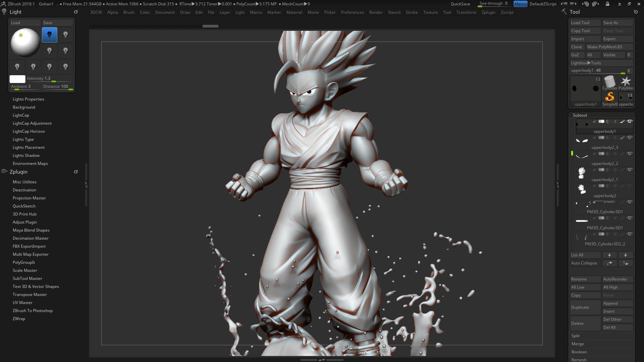This screenshot has height=362, width=644.
Task: Click the boolean union icon on upperbody1
Action: point(601,121)
